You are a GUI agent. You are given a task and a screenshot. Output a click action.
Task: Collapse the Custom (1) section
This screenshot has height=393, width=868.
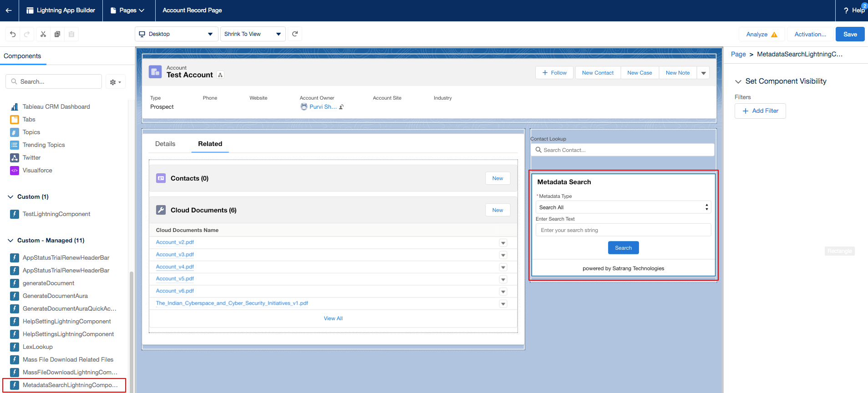10,197
